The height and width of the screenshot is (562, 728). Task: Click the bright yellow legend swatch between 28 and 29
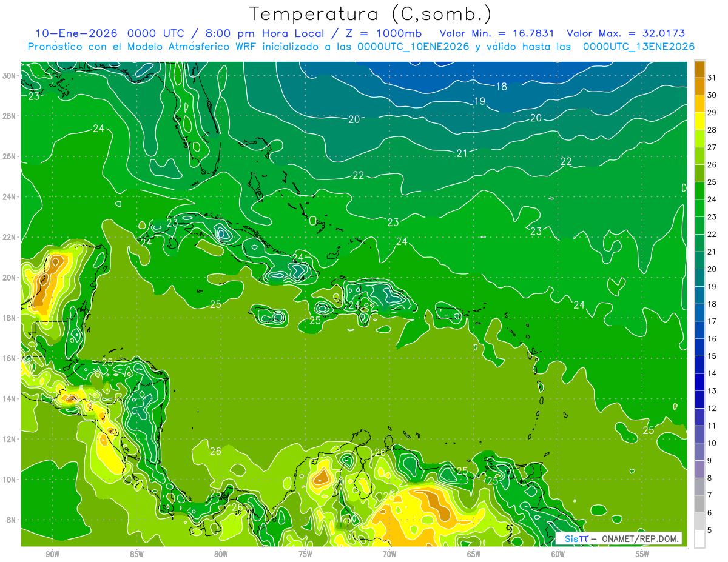pos(699,121)
